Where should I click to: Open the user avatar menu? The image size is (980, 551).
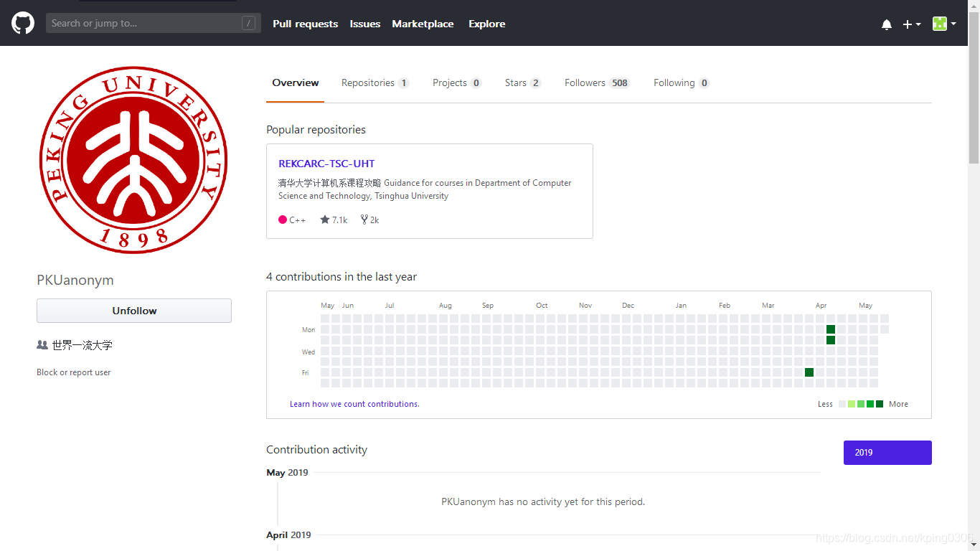pos(944,24)
